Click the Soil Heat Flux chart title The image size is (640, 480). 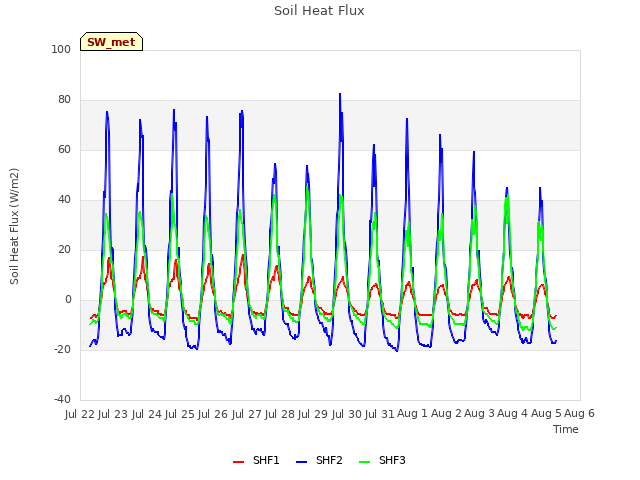(319, 11)
